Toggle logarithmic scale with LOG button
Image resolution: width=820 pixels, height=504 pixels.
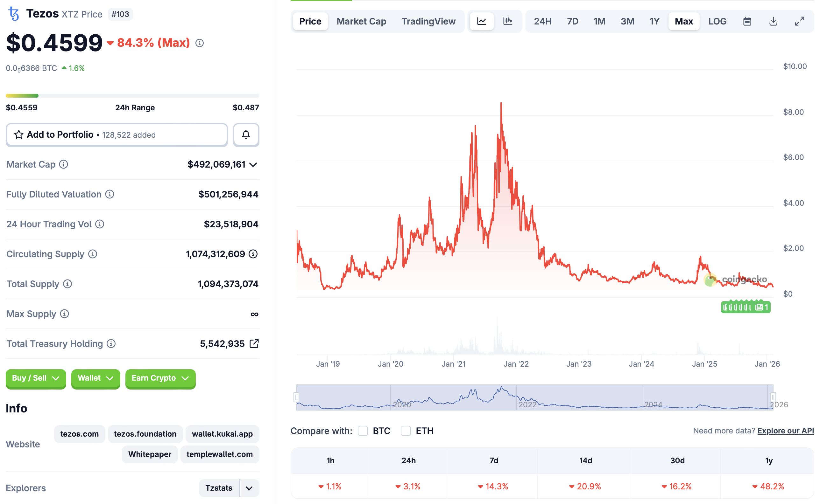717,21
